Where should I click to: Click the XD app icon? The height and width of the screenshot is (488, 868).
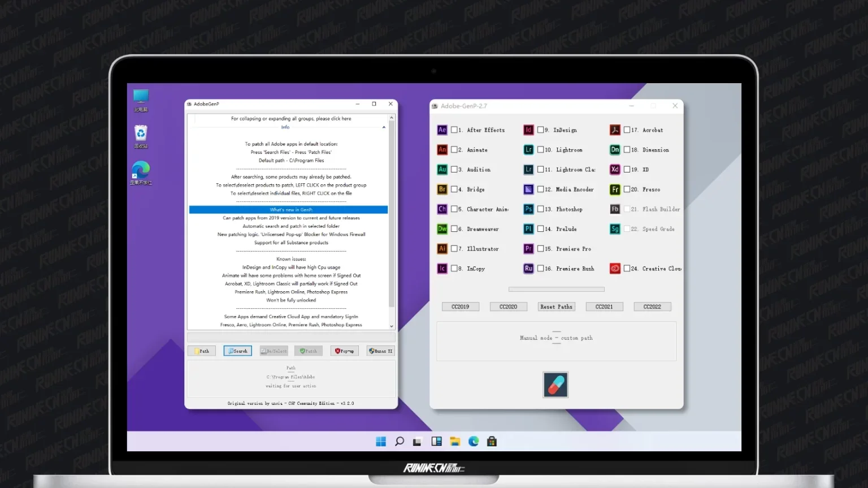click(615, 170)
